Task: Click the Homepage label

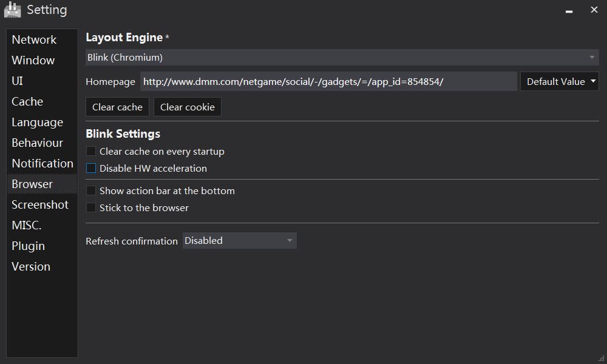Action: pos(110,82)
